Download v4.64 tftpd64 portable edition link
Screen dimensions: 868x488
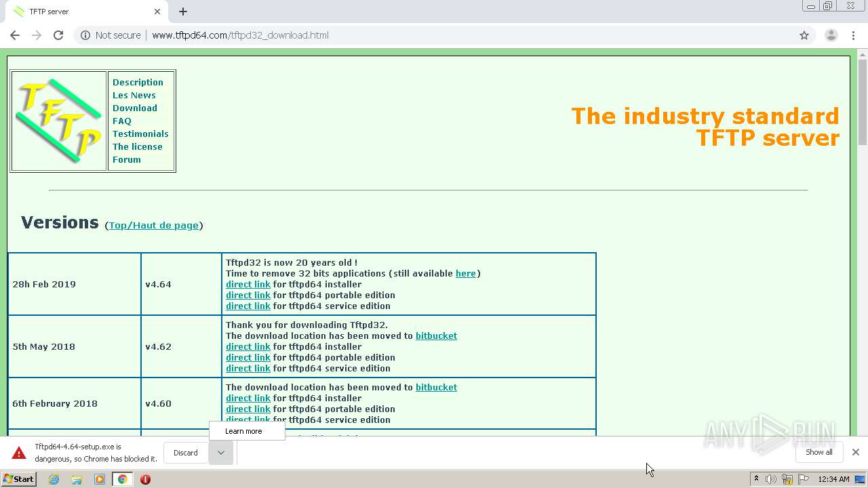click(x=248, y=295)
